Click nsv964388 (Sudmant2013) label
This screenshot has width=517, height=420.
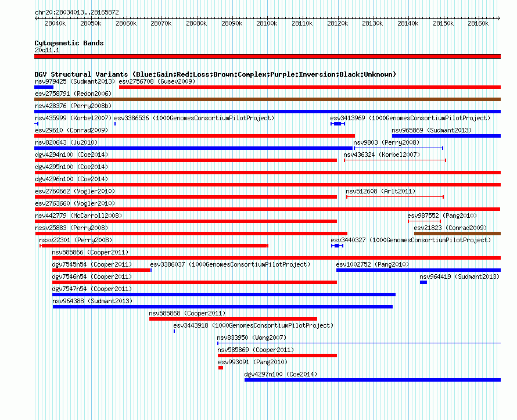click(x=92, y=301)
